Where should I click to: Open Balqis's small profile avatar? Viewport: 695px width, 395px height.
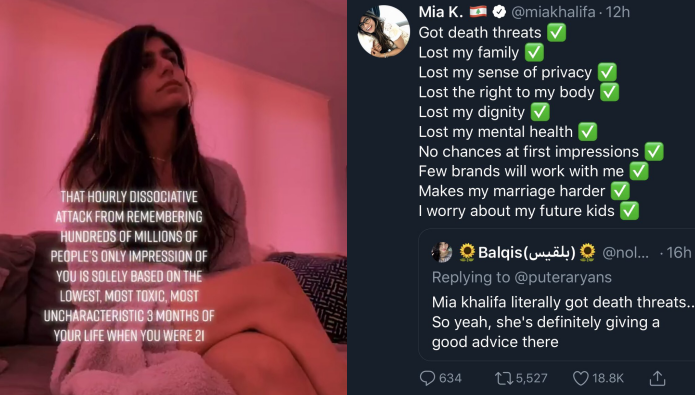point(442,253)
